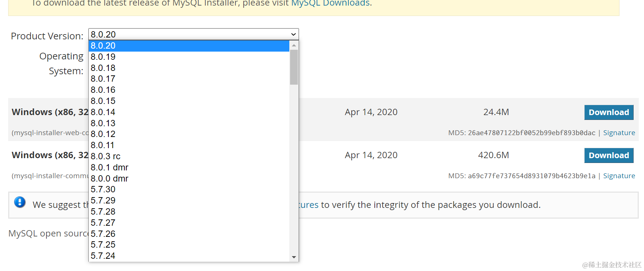Click the version list scrollbar thumb
Screen dimensions: 644x271
294,67
